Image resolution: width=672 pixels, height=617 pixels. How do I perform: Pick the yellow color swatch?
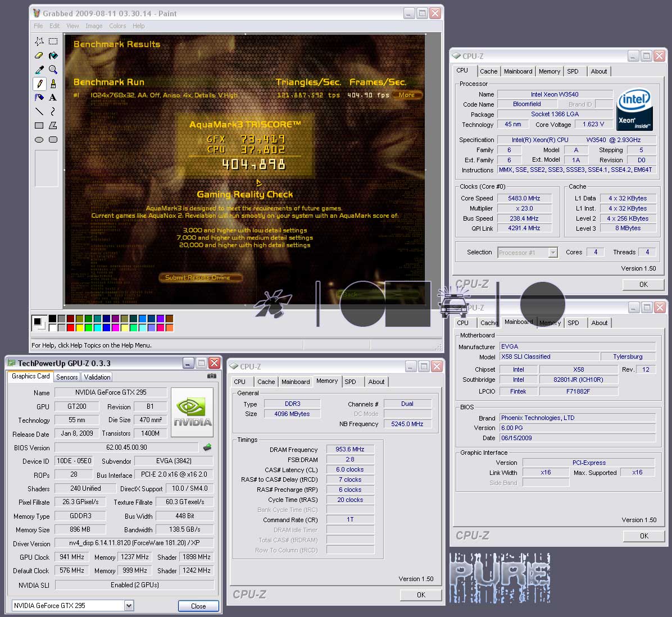point(80,327)
